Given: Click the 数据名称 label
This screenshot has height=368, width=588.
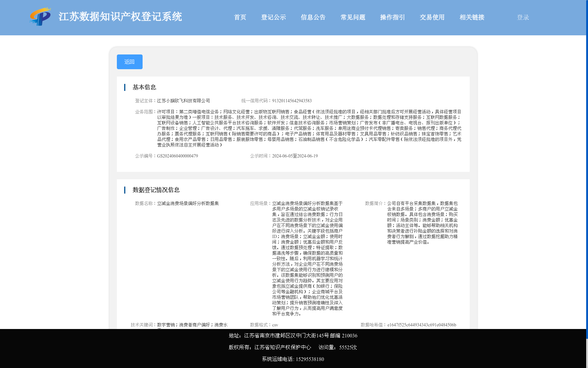Looking at the screenshot, I should click(x=146, y=204).
